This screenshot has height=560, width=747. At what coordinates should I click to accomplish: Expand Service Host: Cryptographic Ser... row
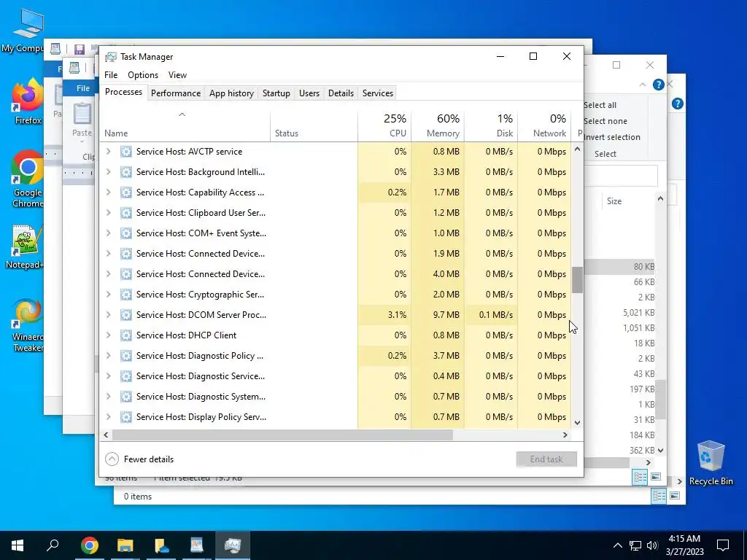[x=109, y=295]
